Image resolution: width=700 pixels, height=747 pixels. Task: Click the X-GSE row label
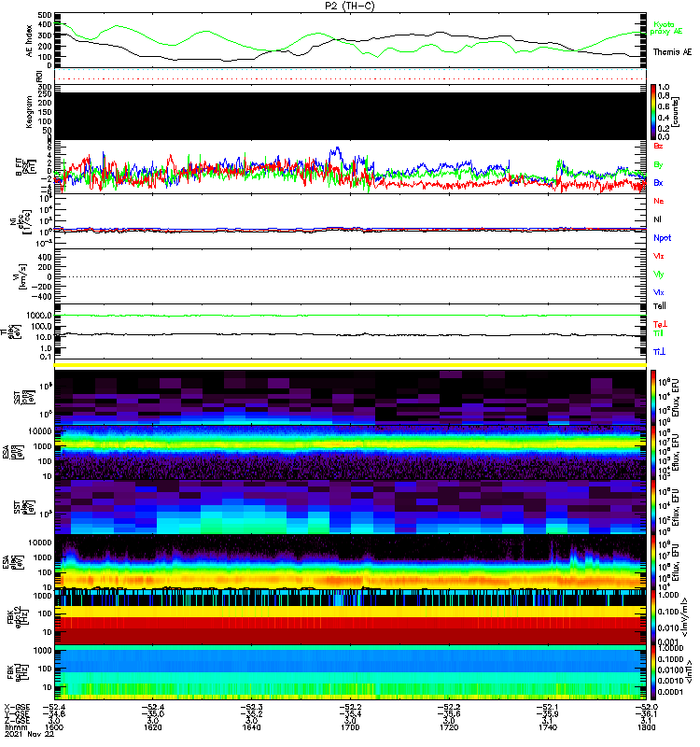(x=17, y=707)
